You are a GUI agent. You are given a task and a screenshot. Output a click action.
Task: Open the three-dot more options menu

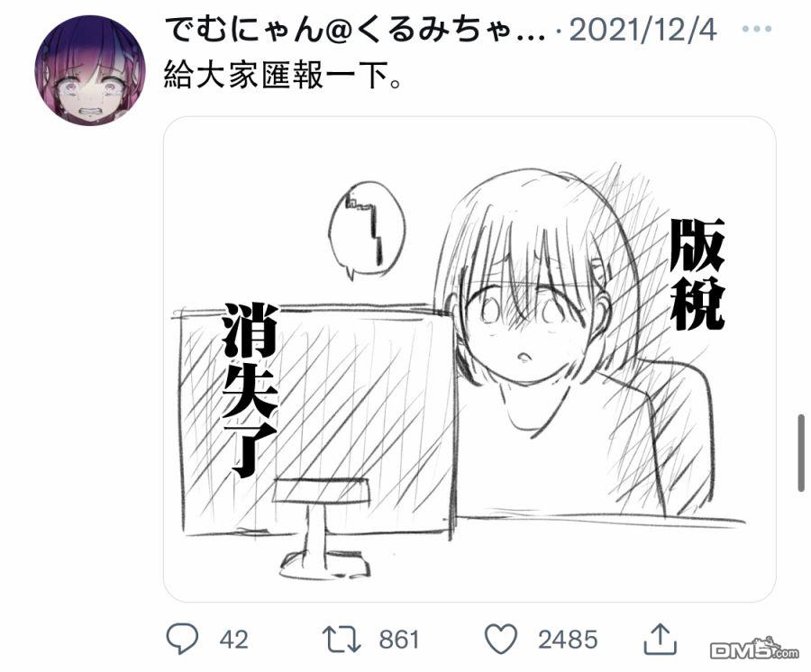757,29
